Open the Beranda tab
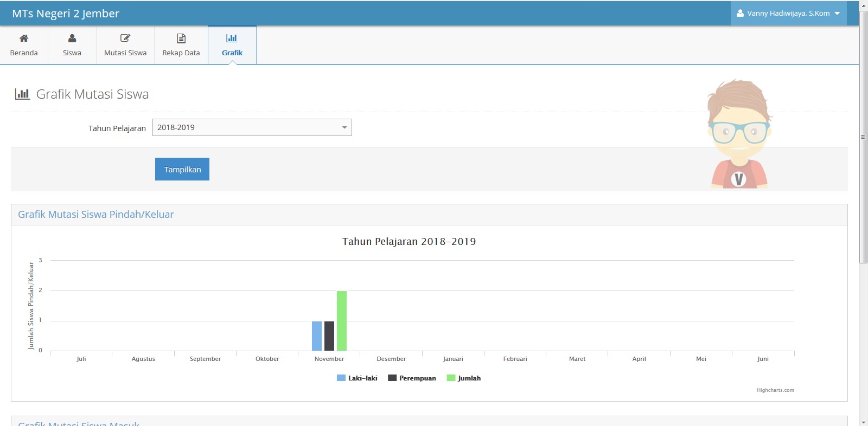 point(24,45)
